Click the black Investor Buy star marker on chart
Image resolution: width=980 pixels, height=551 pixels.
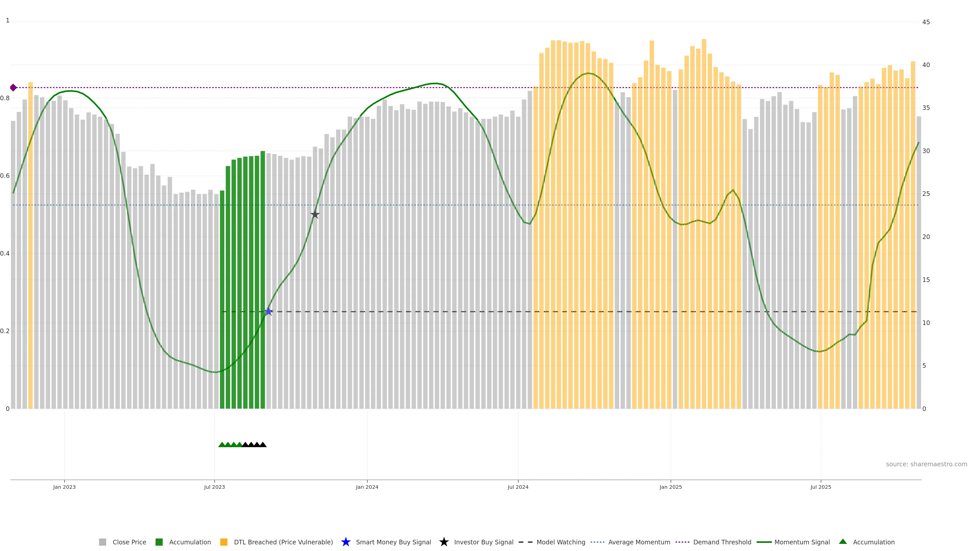click(315, 215)
